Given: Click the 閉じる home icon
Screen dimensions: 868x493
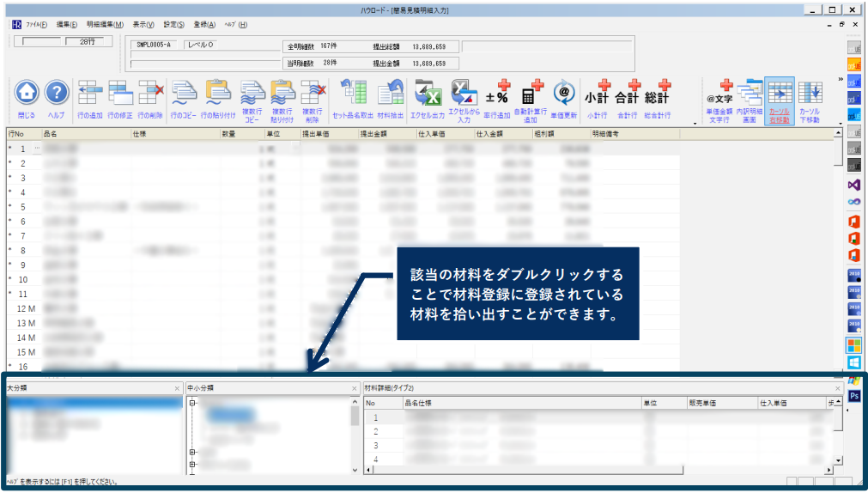Looking at the screenshot, I should coord(27,94).
